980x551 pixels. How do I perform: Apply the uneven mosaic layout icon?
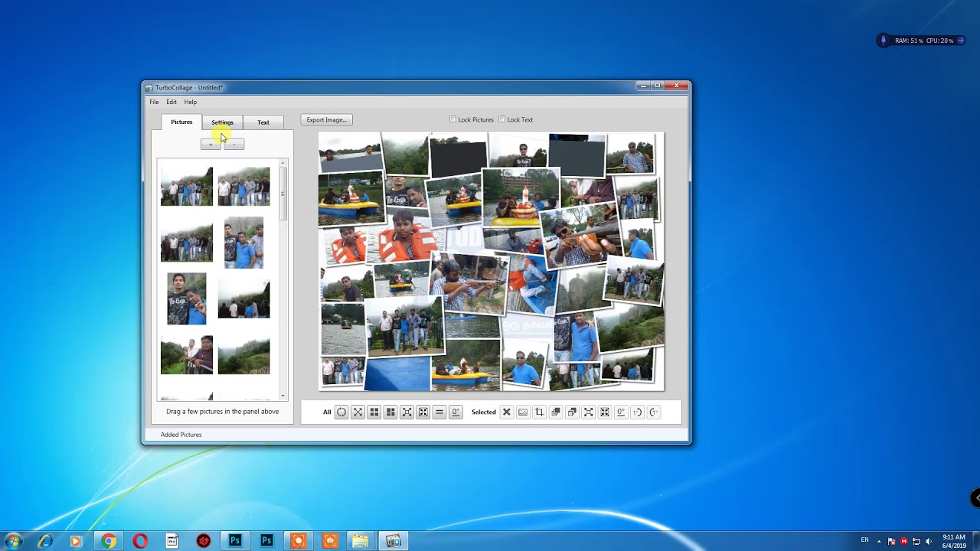390,412
